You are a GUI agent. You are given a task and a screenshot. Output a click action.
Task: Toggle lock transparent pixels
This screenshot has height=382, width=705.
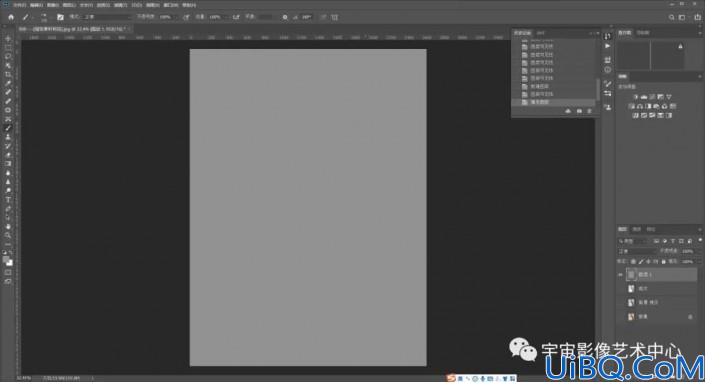point(633,261)
